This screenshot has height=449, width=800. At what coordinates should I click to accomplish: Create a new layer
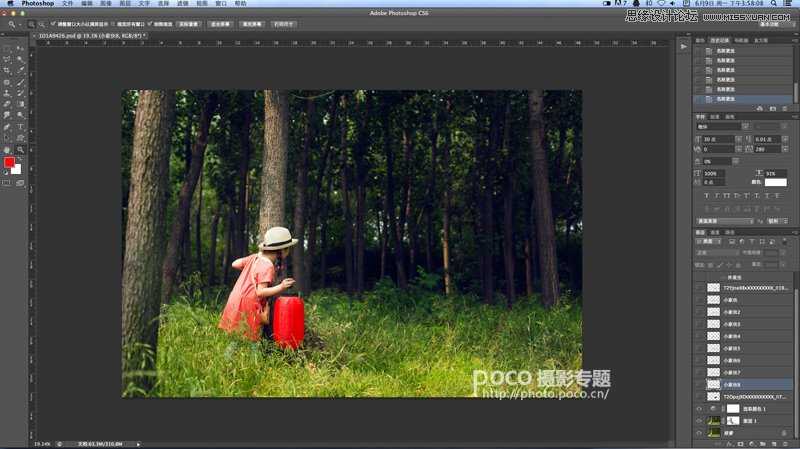[774, 444]
